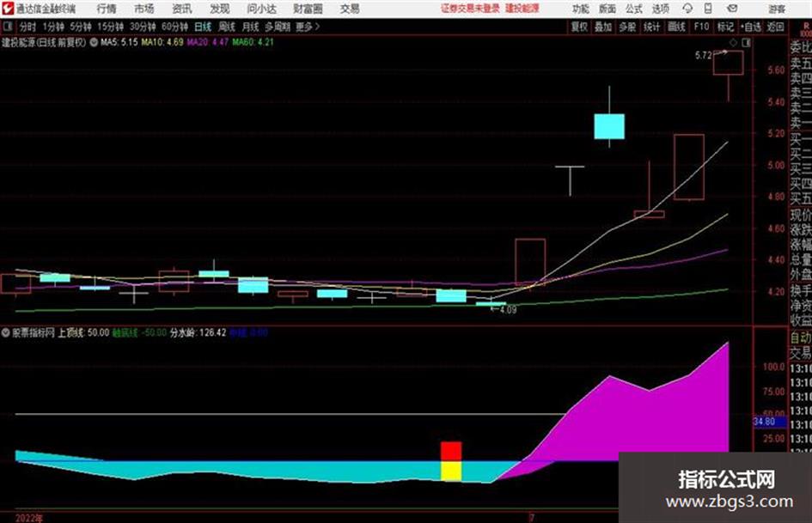Open the 多周期 multi-period view

(x=278, y=27)
